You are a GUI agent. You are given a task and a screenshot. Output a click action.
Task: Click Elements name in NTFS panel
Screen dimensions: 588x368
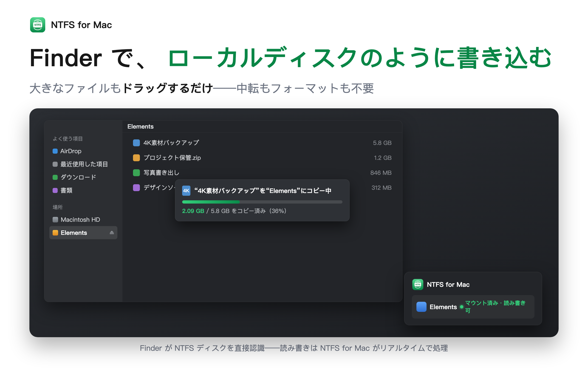(x=443, y=307)
